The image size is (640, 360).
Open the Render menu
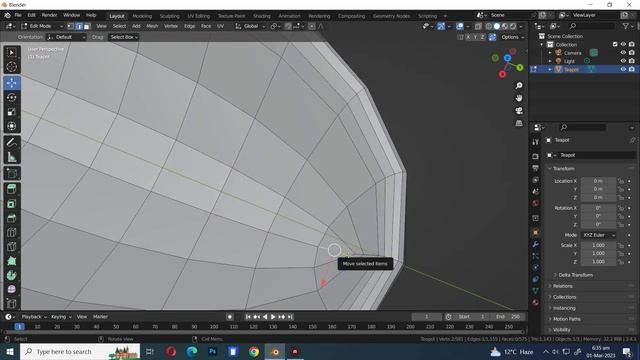pyautogui.click(x=49, y=15)
